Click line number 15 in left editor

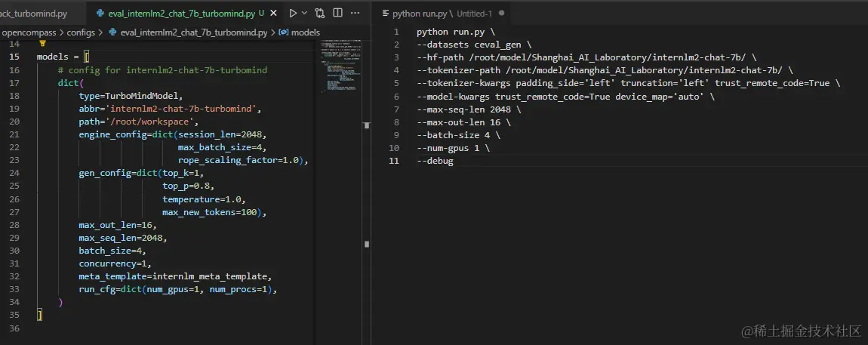coord(14,57)
